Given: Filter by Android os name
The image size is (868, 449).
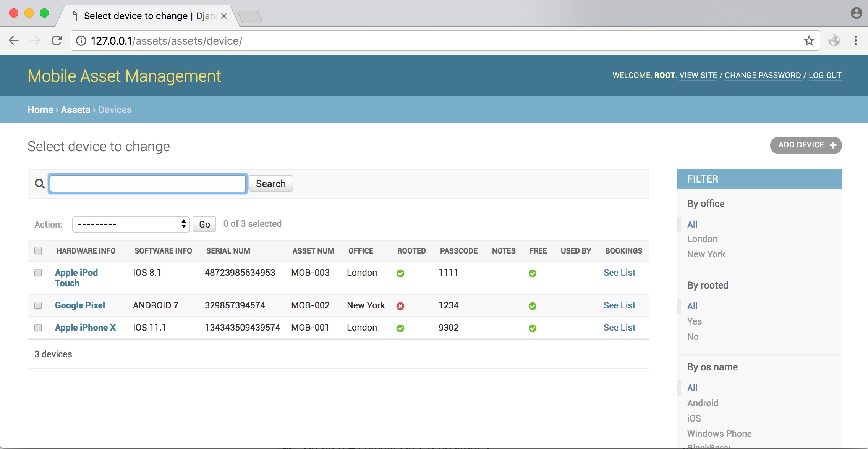Looking at the screenshot, I should tap(703, 403).
